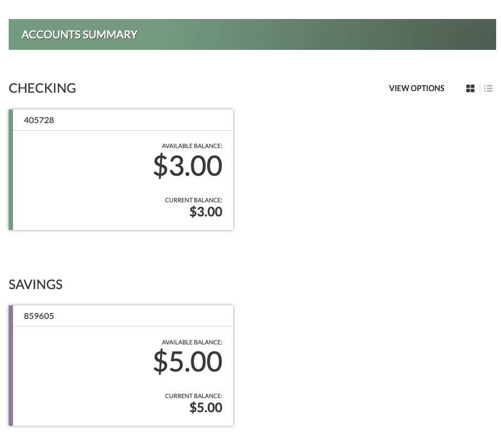501x448 pixels.
Task: Switch to grid view icon
Action: coord(470,88)
